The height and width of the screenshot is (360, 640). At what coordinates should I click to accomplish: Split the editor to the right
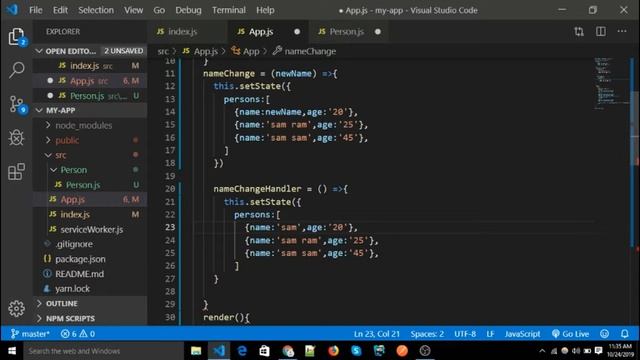(x=600, y=31)
